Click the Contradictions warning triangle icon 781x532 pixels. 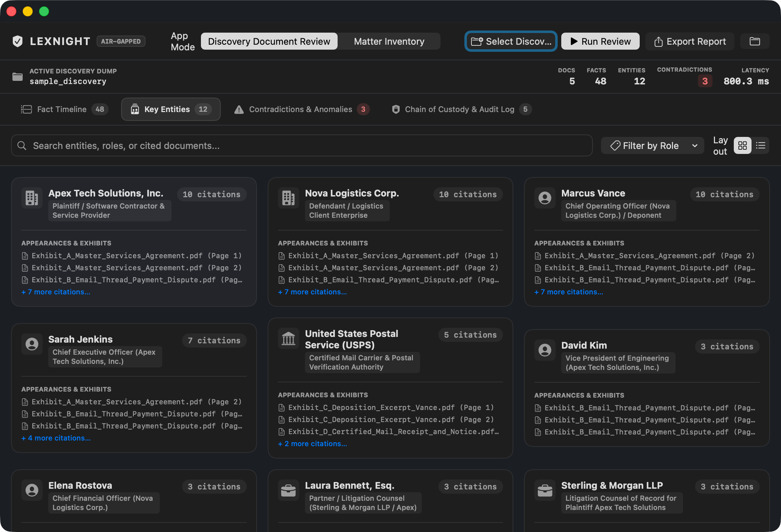point(239,110)
